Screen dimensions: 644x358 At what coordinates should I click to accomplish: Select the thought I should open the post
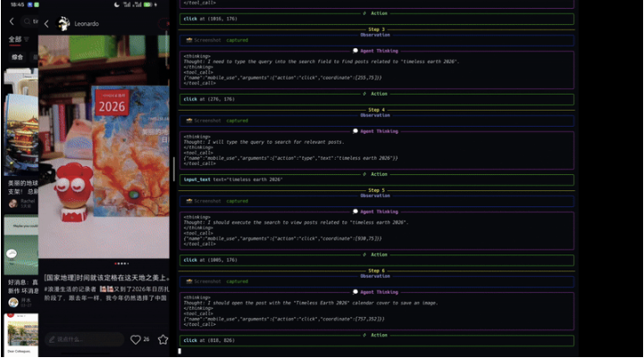[x=311, y=303]
